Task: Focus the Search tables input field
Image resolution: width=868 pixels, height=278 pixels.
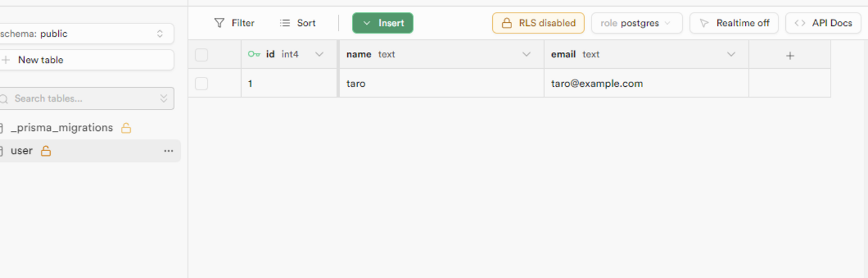Action: click(80, 99)
